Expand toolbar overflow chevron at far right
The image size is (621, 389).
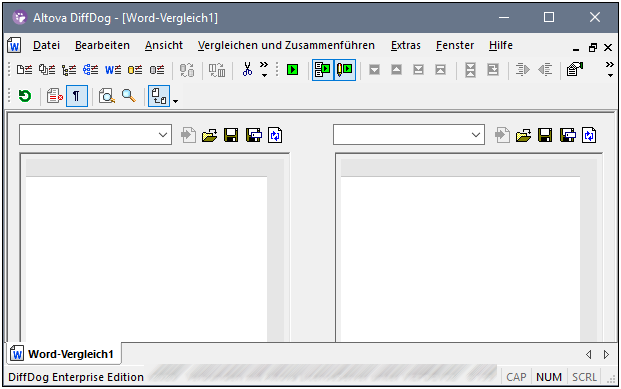click(x=610, y=69)
